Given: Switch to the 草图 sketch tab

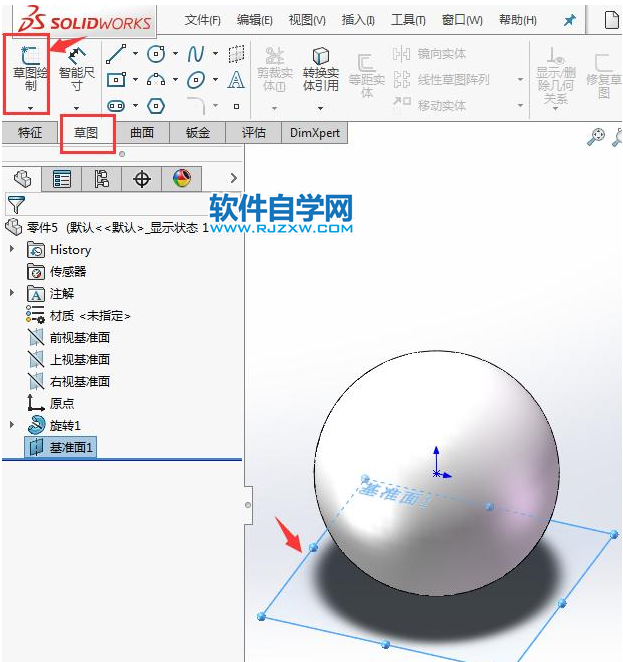Looking at the screenshot, I should [x=86, y=133].
